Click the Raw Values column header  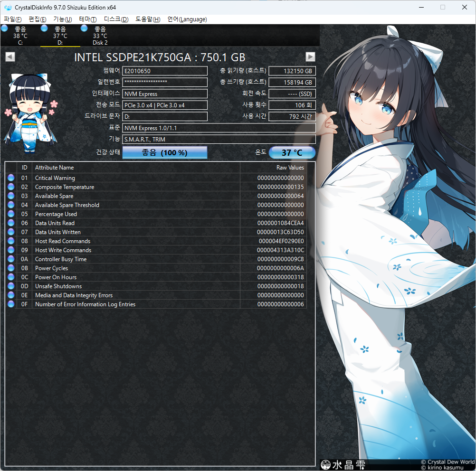point(290,168)
